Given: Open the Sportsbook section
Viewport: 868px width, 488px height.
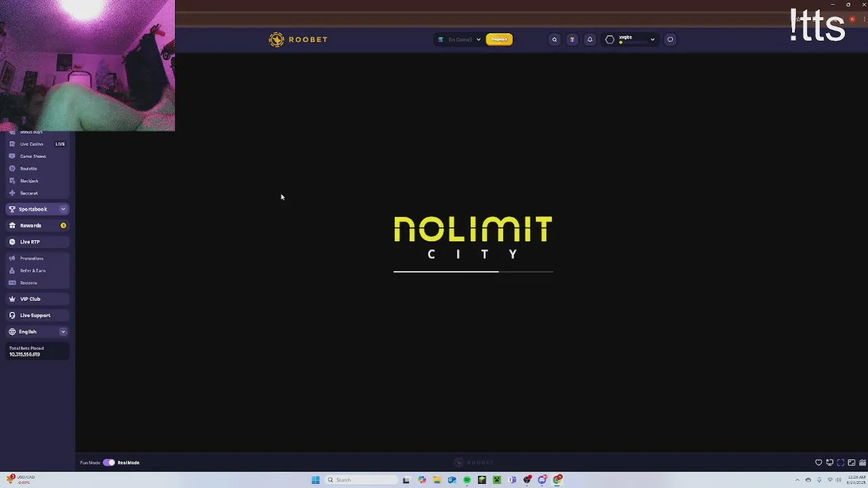Looking at the screenshot, I should click(37, 209).
